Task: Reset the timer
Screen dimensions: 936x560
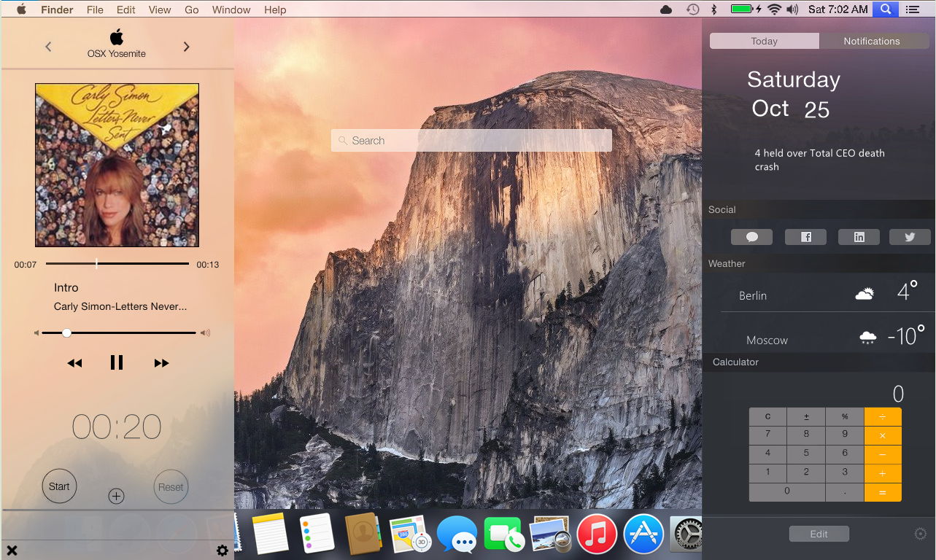Action: click(x=171, y=487)
